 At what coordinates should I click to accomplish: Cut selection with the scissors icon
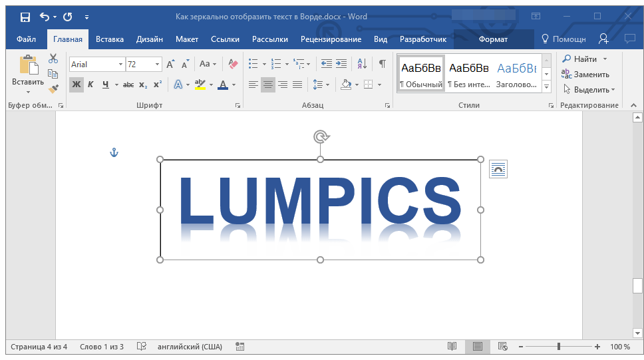point(53,59)
